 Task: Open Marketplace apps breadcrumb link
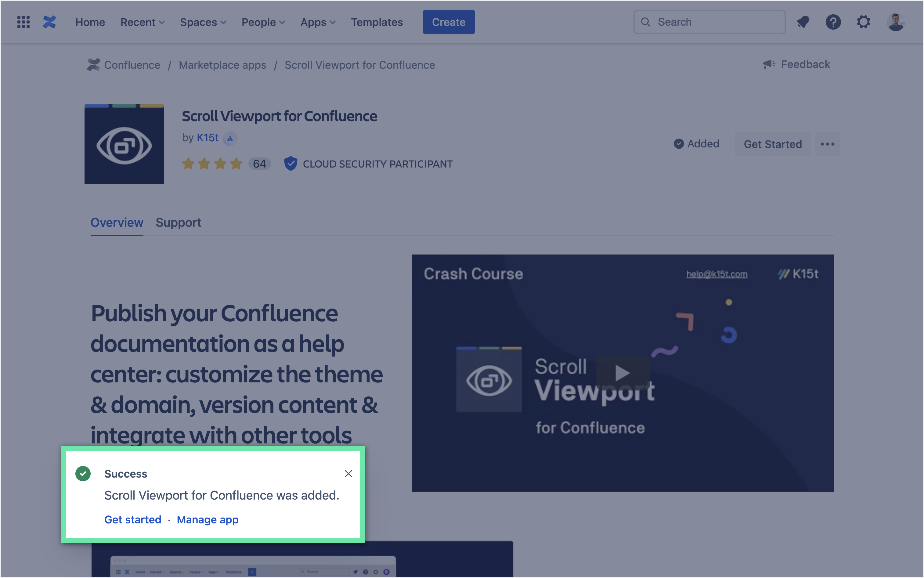coord(222,65)
